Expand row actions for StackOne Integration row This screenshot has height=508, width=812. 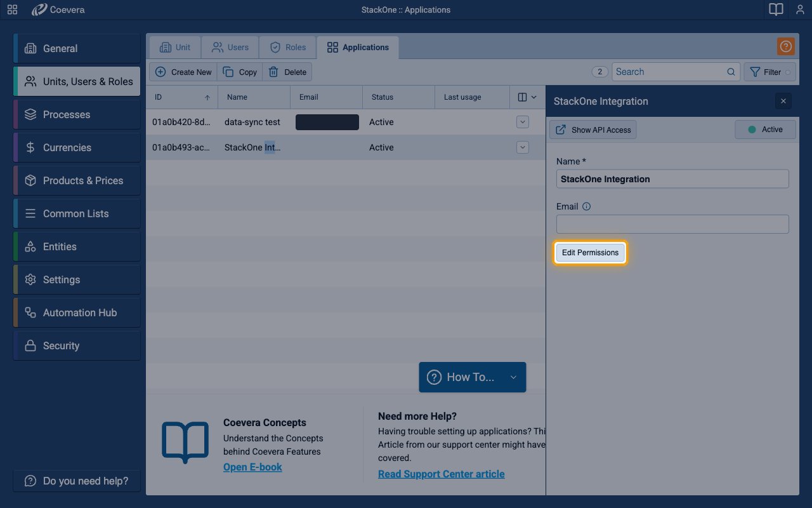tap(523, 147)
